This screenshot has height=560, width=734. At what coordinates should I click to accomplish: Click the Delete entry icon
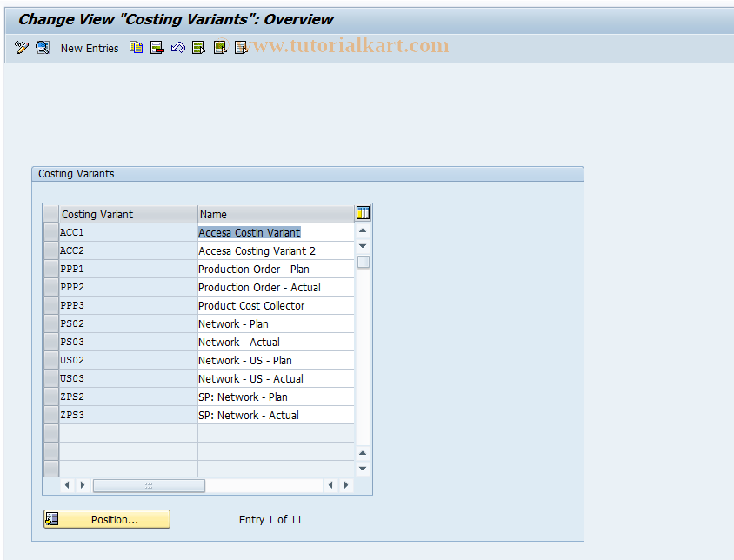(157, 48)
